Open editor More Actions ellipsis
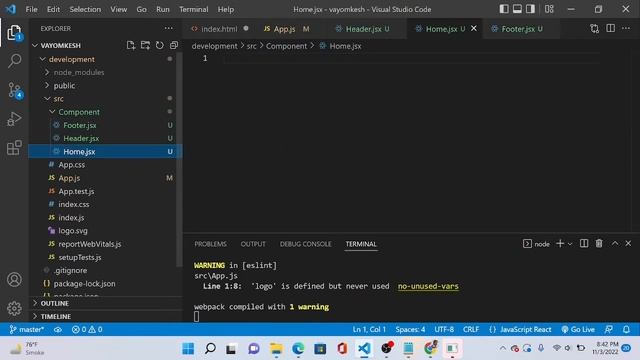 point(626,28)
